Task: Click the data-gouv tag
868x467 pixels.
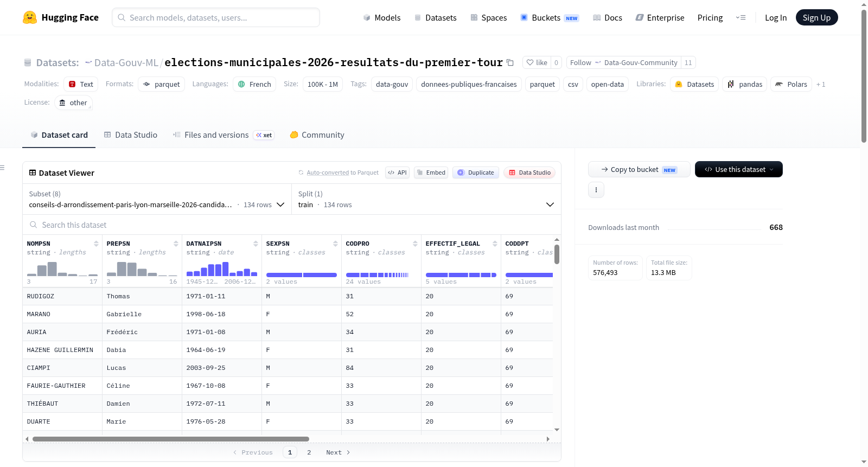Action: tap(392, 84)
